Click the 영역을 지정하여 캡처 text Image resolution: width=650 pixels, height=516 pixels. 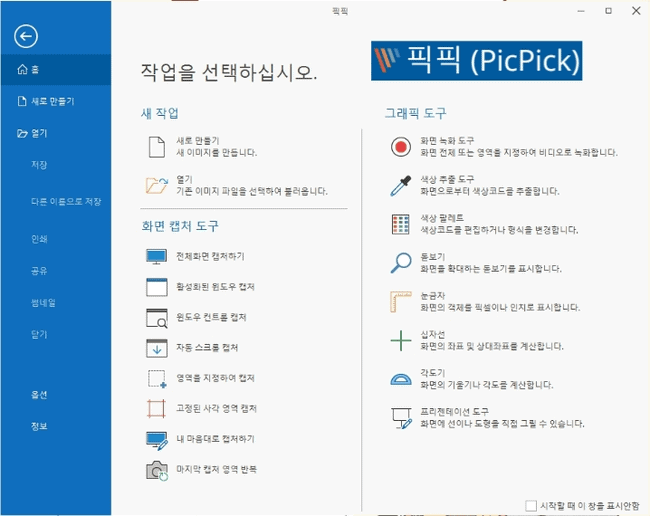215,378
